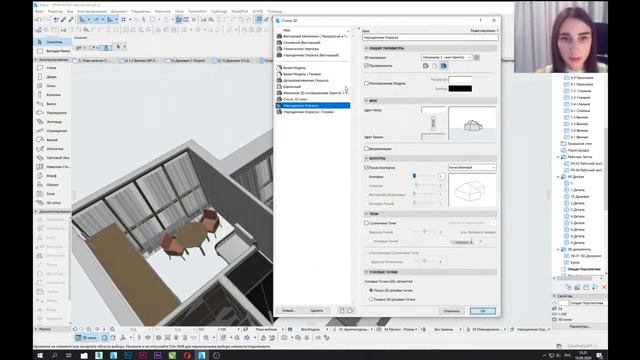640x360 pixels.
Task: Select the Shell (Оболочка) tool
Action: tap(51, 149)
